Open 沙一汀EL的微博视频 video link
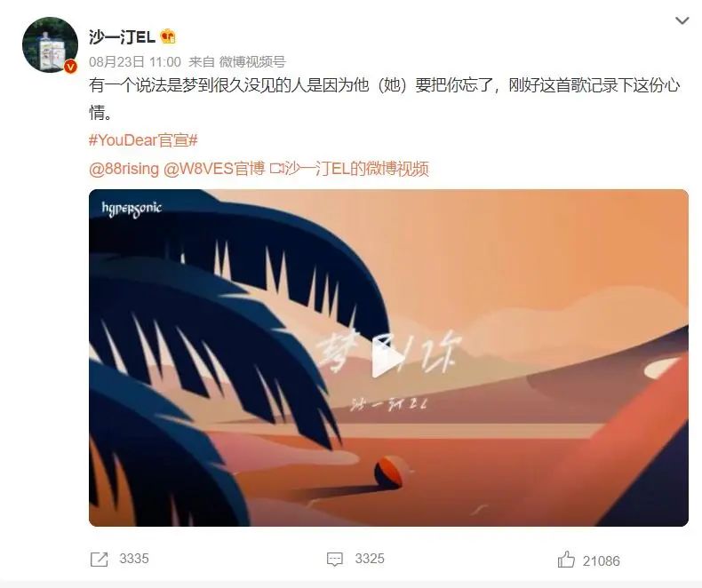The width and height of the screenshot is (702, 588). point(357,169)
